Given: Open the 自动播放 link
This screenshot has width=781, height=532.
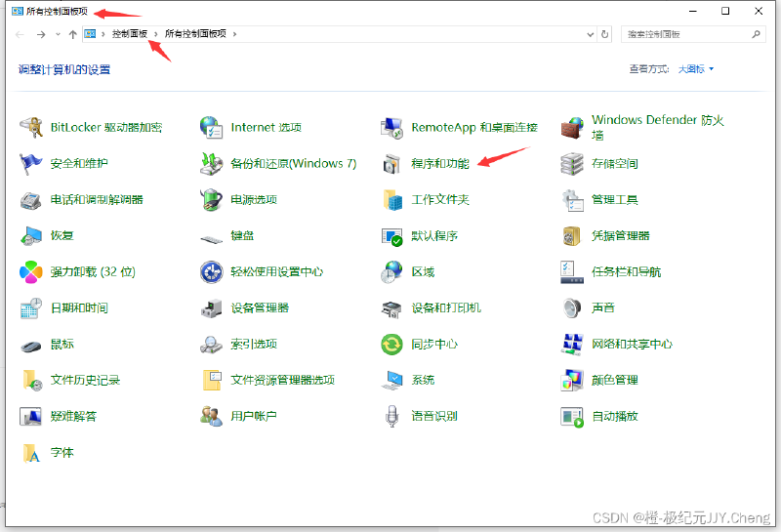Looking at the screenshot, I should pyautogui.click(x=615, y=417).
